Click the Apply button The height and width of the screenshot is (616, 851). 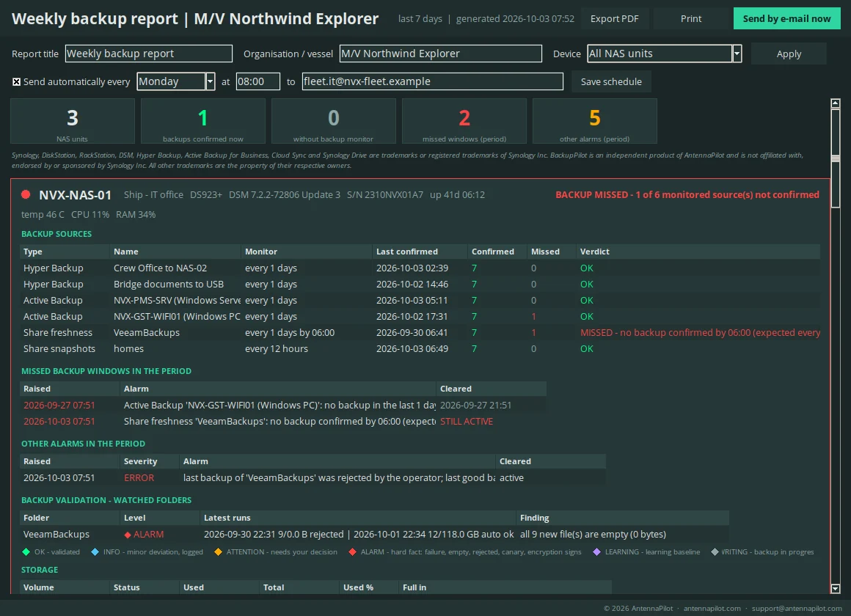[789, 54]
